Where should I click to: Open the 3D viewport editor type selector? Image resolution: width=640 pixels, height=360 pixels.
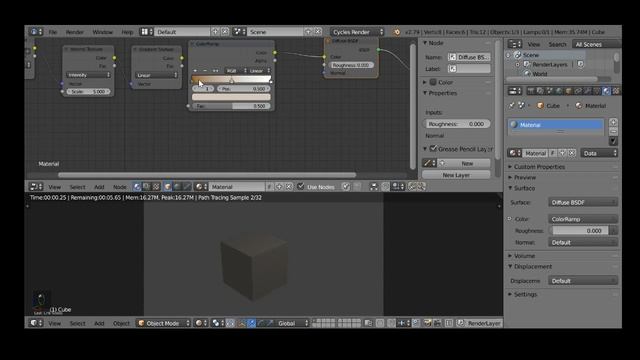pos(36,323)
